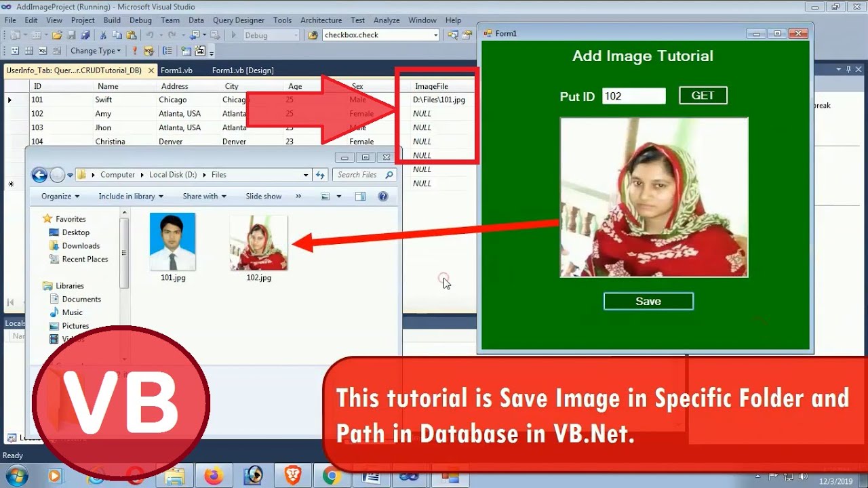Click the Execute SQL exclamation icon
Screen dimensions: 868x488
(x=134, y=51)
